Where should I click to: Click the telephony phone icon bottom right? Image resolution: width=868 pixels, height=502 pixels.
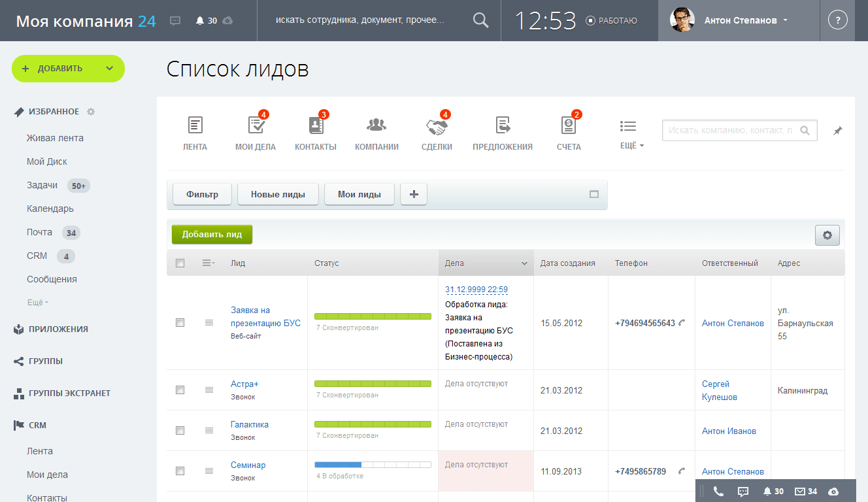[718, 490]
